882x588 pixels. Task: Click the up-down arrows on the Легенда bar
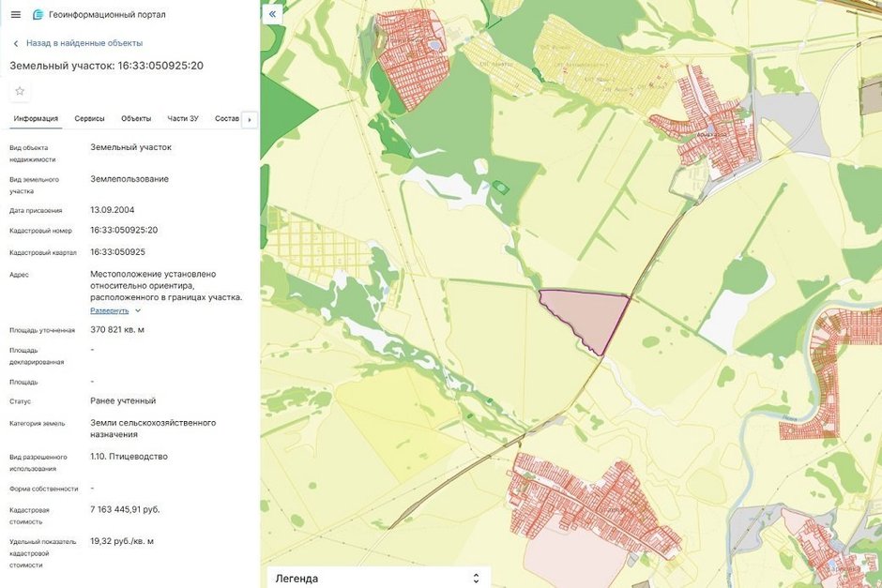coord(476,579)
